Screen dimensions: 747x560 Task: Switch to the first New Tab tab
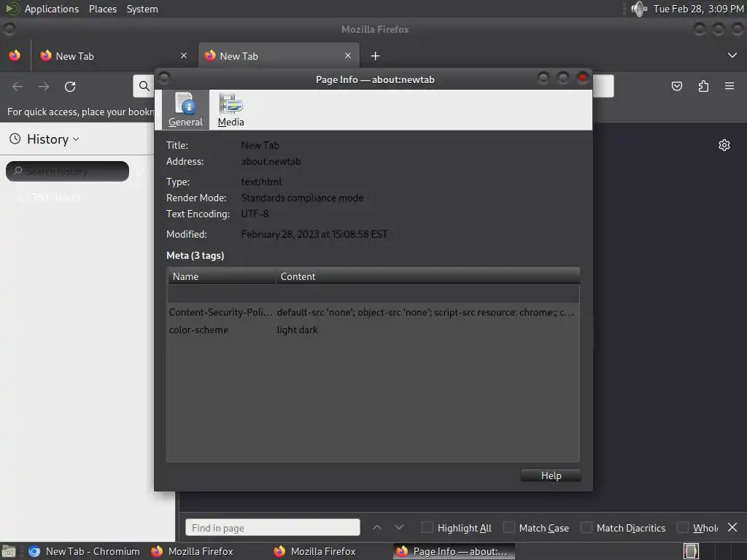[115, 55]
